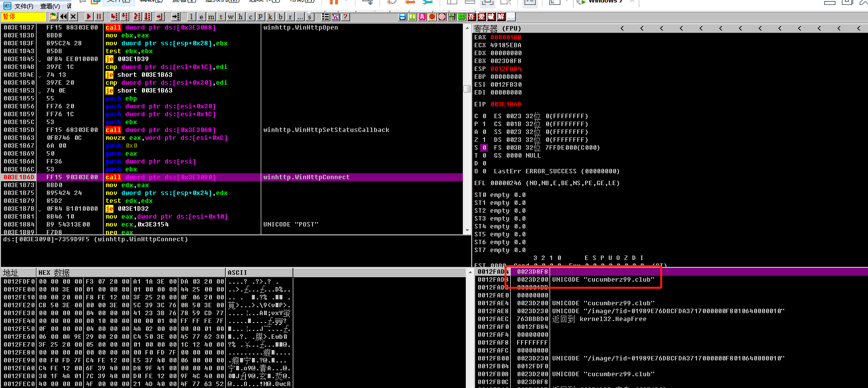Toggle the highlighted S flag value
This screenshot has height=388, width=868.
point(484,148)
